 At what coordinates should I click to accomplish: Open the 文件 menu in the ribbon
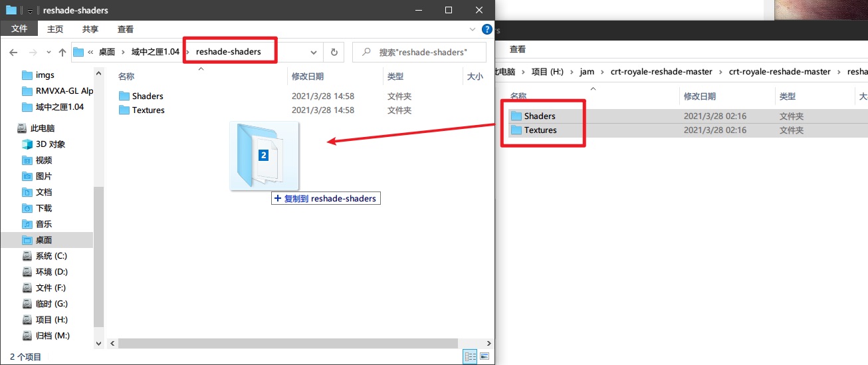(19, 29)
